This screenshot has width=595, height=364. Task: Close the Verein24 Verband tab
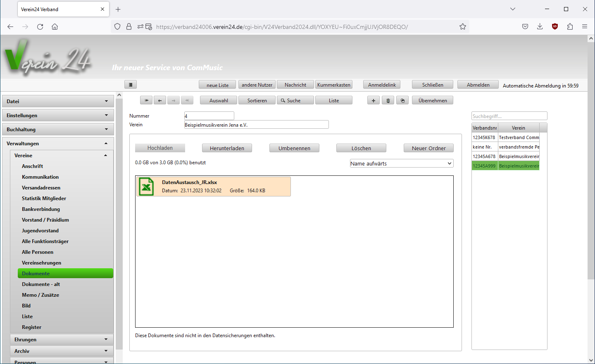102,9
